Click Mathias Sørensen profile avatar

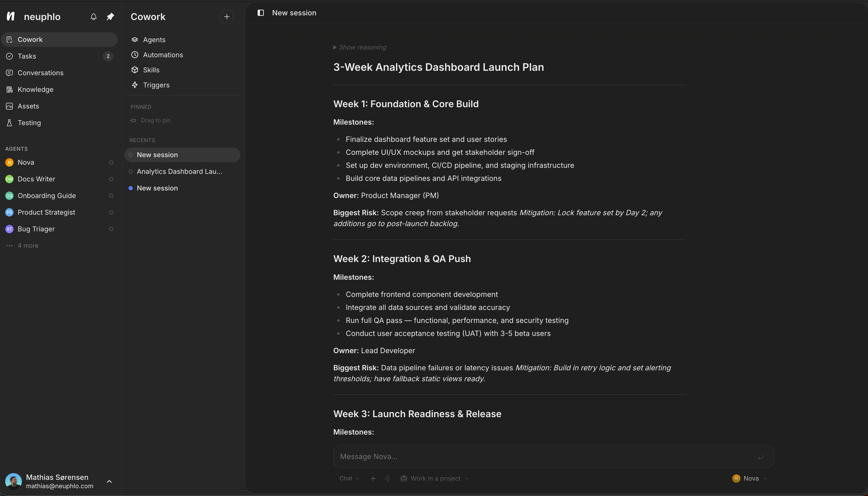tap(14, 481)
